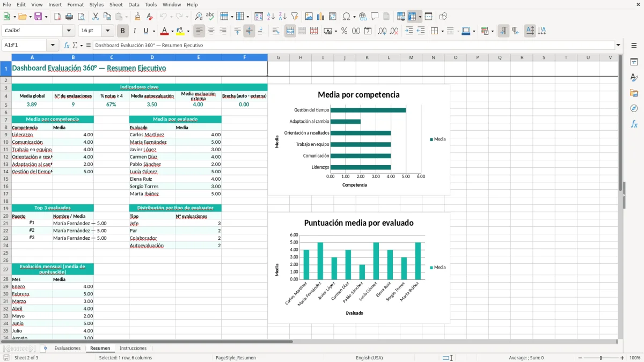Open sidebar Properties panel icon
644x362 pixels.
click(x=634, y=62)
